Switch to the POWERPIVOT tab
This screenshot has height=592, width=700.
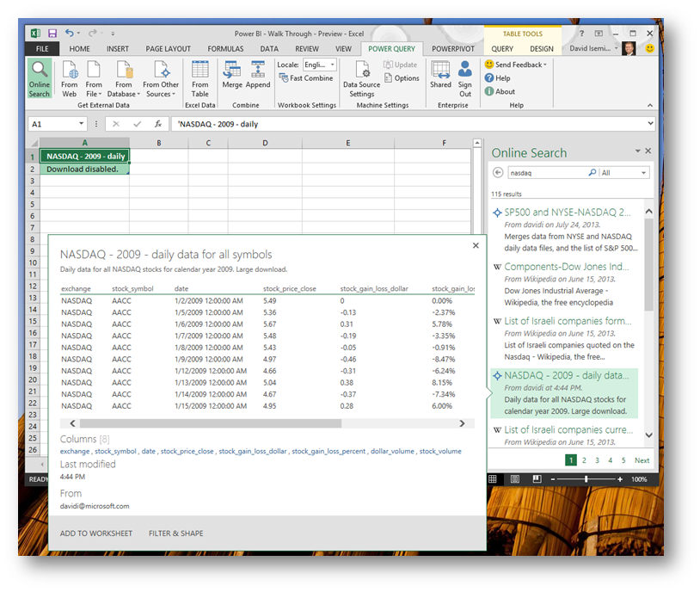pos(452,49)
